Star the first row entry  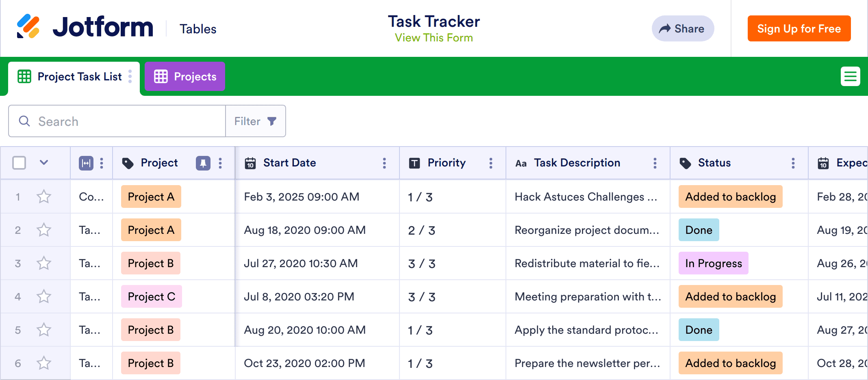44,197
